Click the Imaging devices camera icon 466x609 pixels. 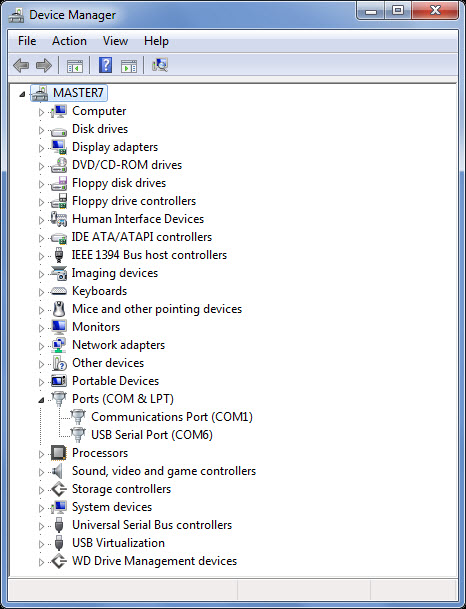point(59,273)
